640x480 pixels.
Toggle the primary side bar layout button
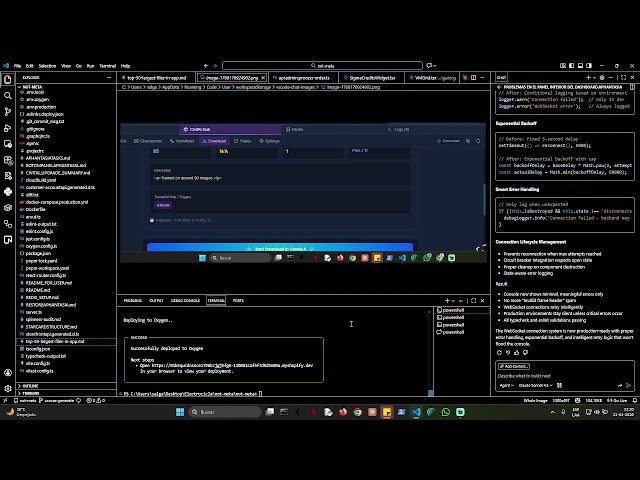(x=571, y=66)
